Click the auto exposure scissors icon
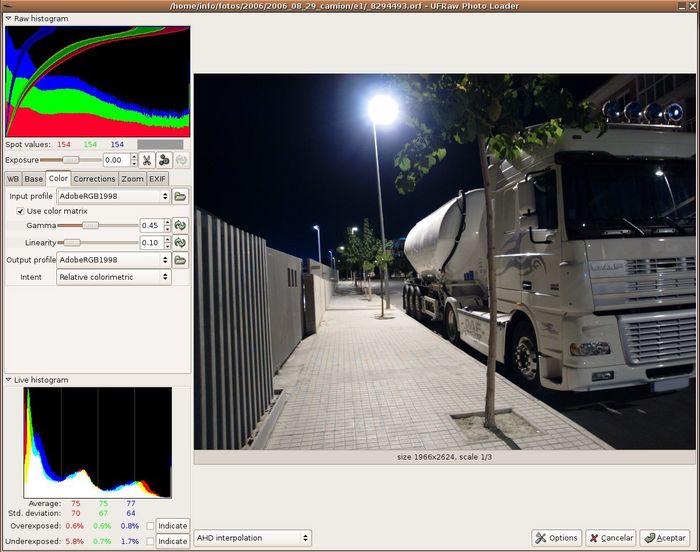700x552 pixels. (147, 160)
